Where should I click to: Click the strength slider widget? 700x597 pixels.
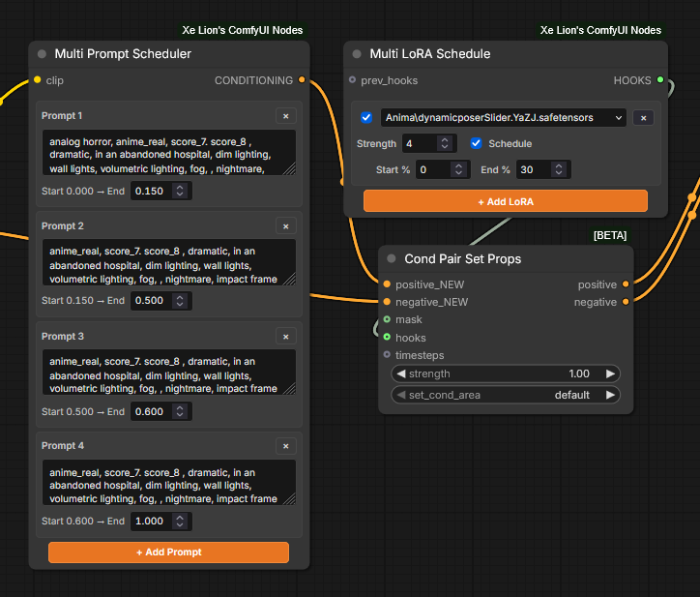click(x=506, y=373)
